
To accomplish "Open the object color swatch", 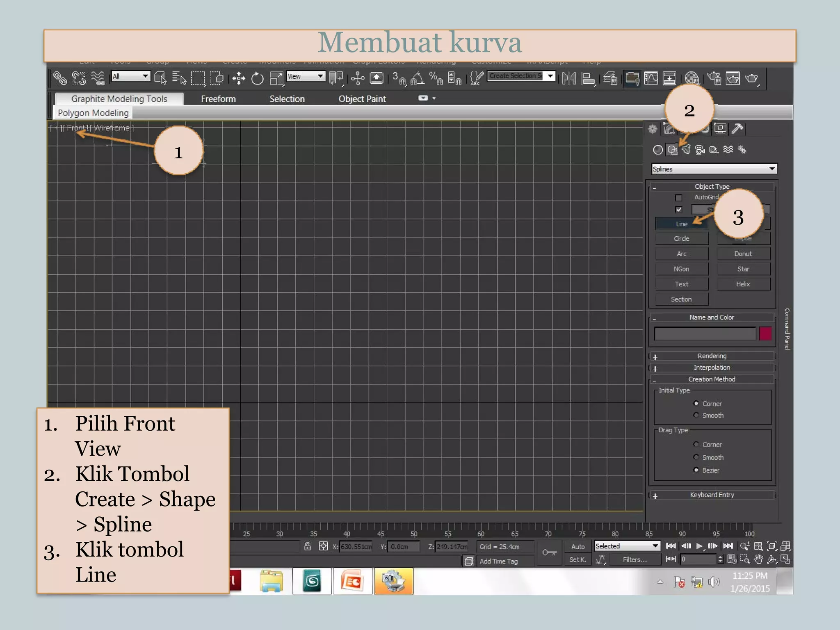I will click(765, 333).
